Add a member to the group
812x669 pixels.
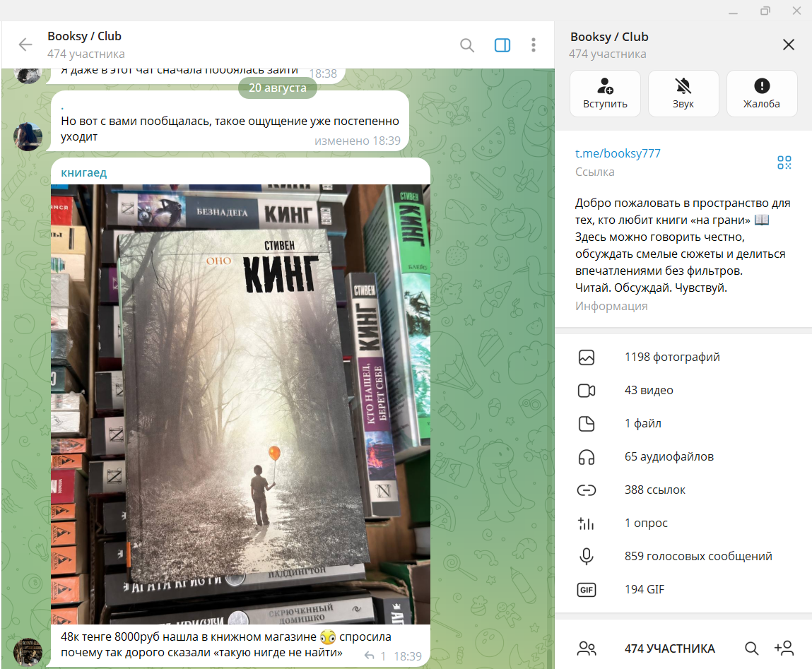pyautogui.click(x=784, y=649)
